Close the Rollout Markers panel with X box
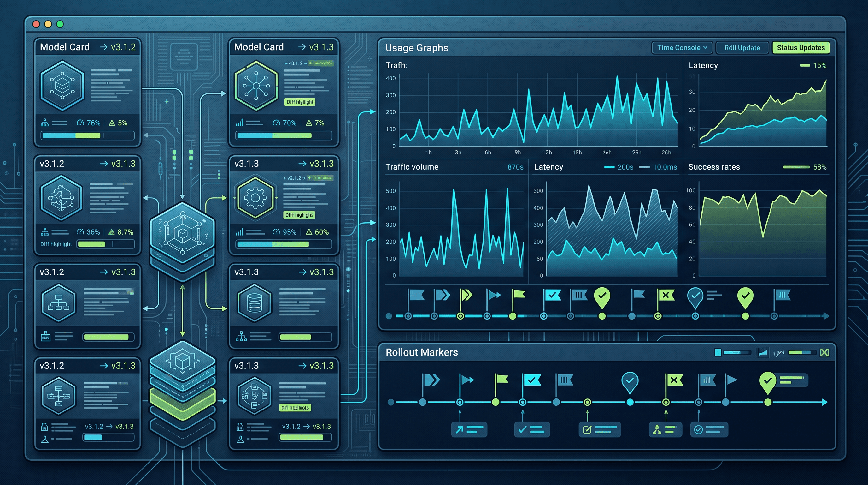 point(824,352)
